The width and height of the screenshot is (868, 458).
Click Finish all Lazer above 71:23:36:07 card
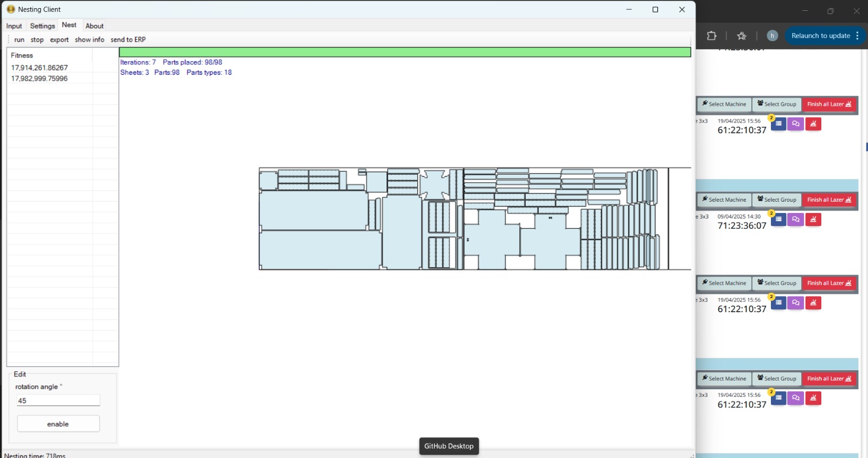pos(829,199)
